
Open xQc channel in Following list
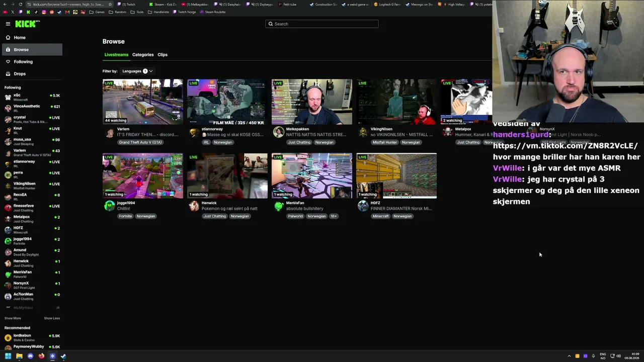(x=32, y=97)
